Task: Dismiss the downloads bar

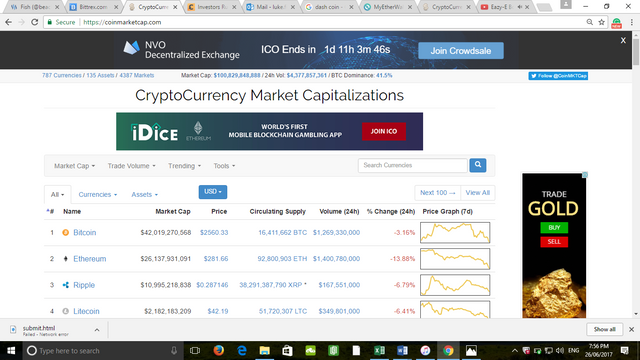Action: (x=631, y=329)
